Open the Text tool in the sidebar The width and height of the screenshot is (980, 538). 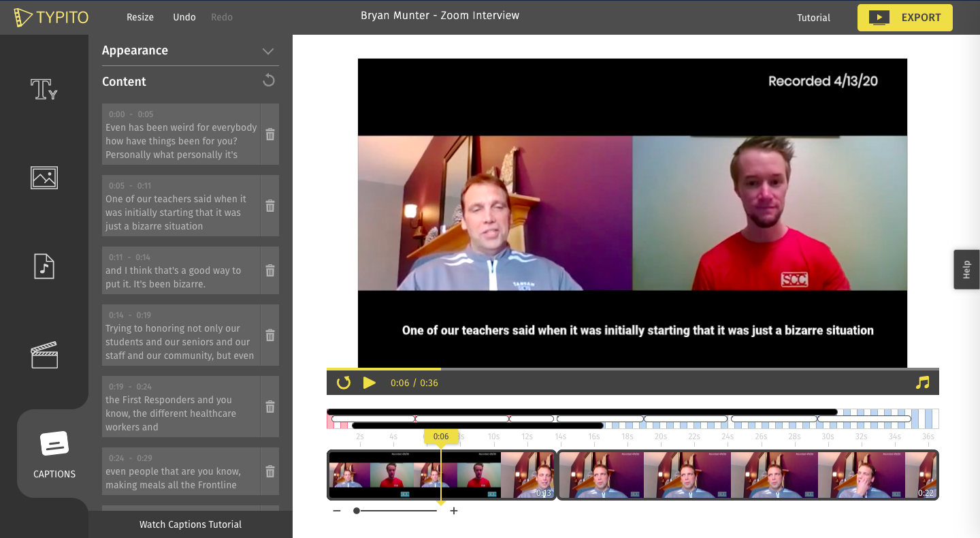click(x=44, y=89)
